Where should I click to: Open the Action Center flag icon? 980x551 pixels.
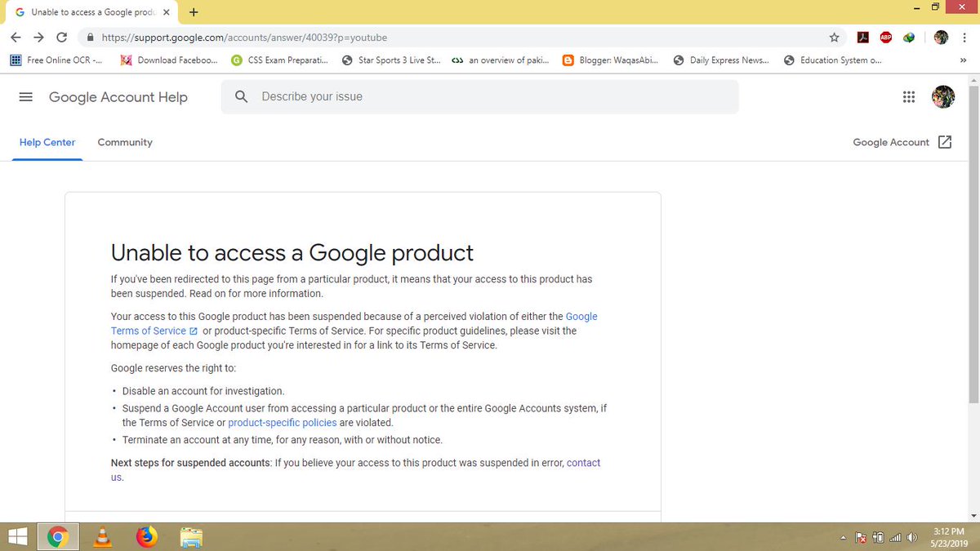tap(861, 537)
